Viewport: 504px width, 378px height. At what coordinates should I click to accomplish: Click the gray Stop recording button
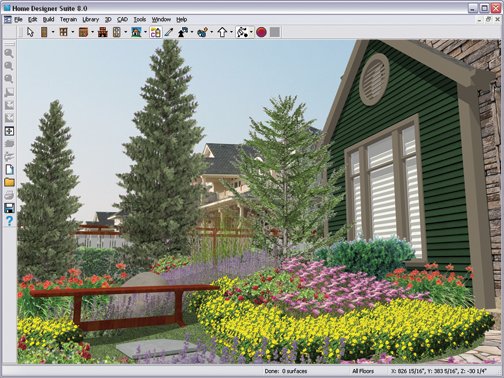(x=275, y=32)
